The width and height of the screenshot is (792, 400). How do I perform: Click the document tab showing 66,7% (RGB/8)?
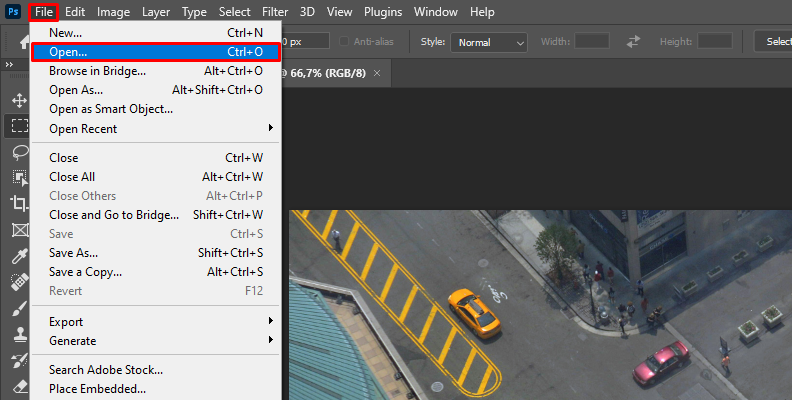coord(336,73)
